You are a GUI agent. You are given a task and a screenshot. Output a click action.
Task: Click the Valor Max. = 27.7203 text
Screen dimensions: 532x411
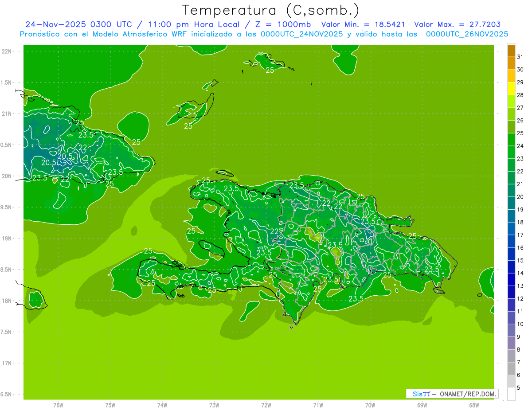coord(457,24)
